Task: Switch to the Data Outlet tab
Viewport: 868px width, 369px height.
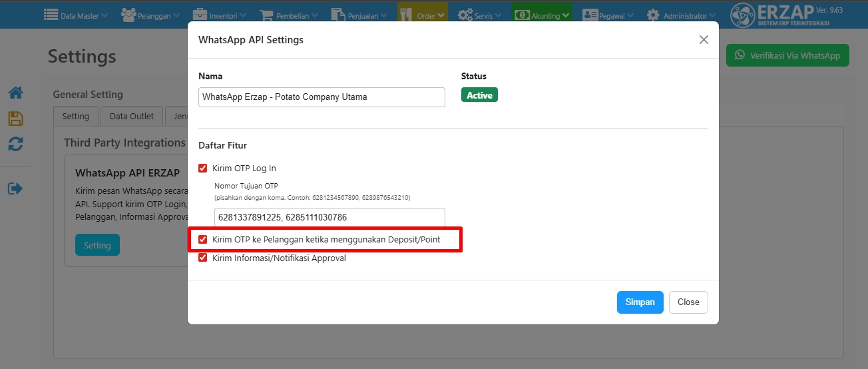Action: (131, 116)
